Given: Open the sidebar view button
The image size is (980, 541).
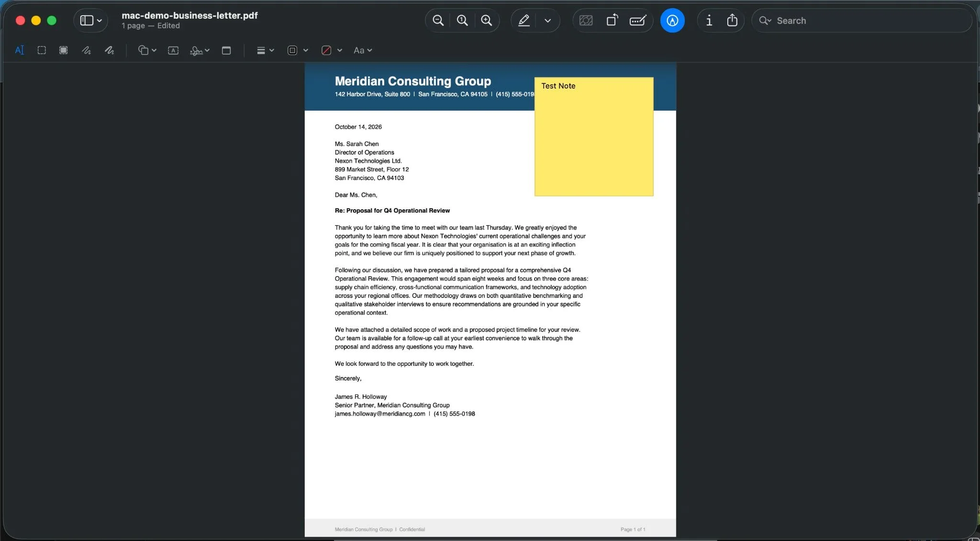Looking at the screenshot, I should coord(86,21).
